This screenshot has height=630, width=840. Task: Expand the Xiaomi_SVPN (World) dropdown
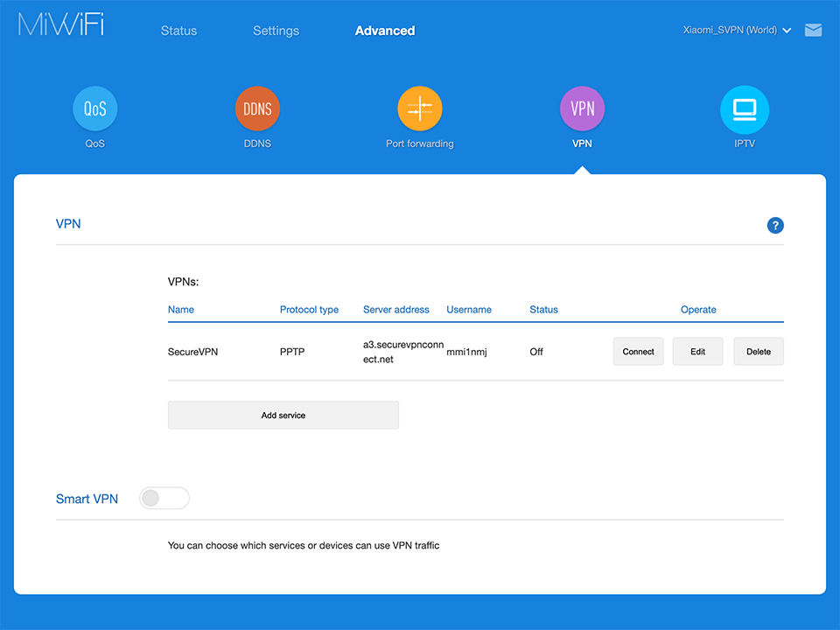737,31
